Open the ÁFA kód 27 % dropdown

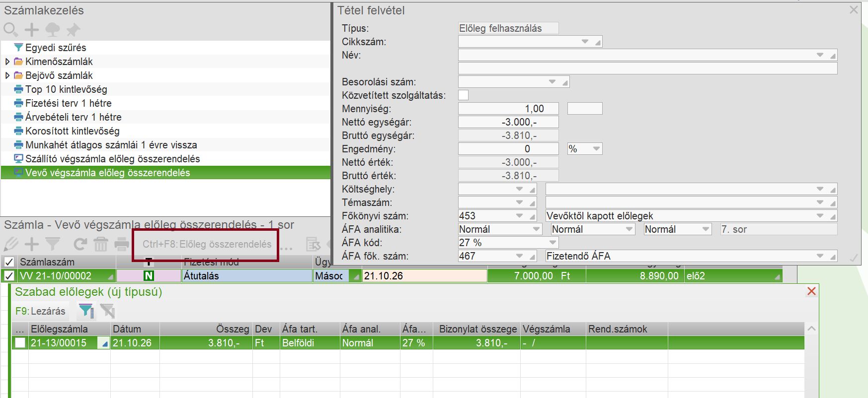coord(552,243)
